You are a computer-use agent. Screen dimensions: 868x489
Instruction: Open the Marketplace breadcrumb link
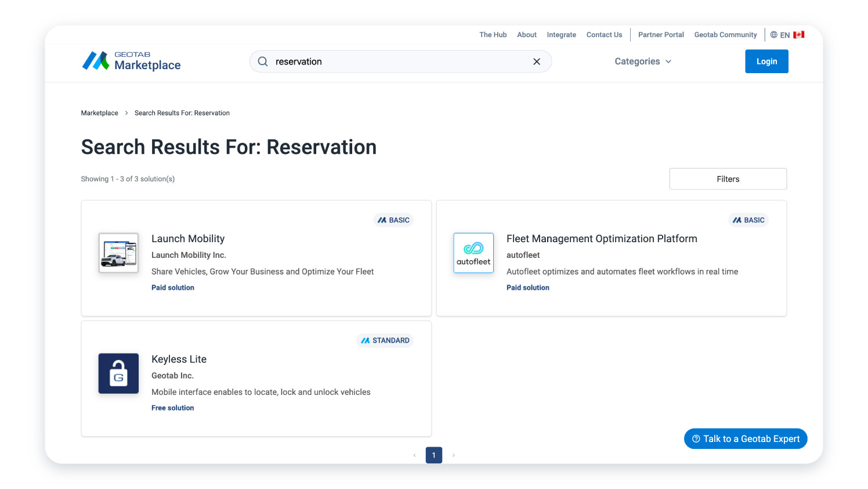pos(99,113)
